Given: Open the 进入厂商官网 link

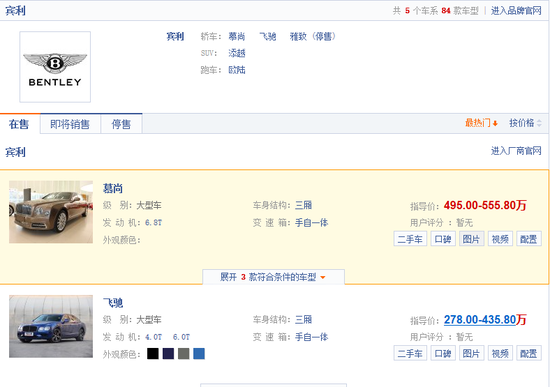Looking at the screenshot, I should [x=516, y=151].
